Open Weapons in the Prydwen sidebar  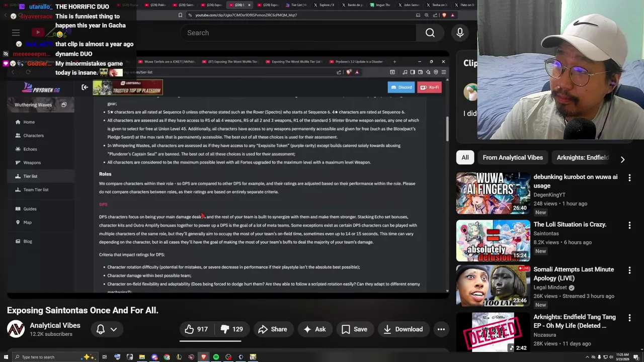tap(32, 163)
